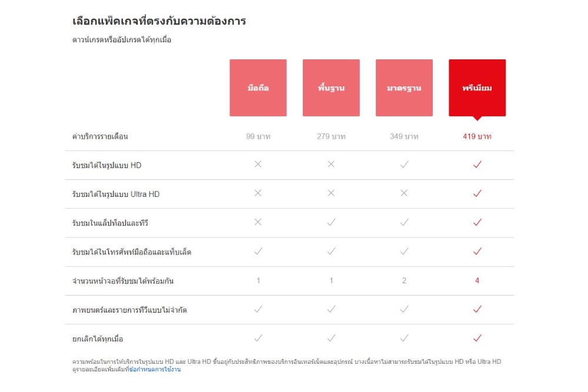588x392 pixels.
Task: Click the 349 บาท monthly price for มาตรฐาน
Action: (x=404, y=136)
